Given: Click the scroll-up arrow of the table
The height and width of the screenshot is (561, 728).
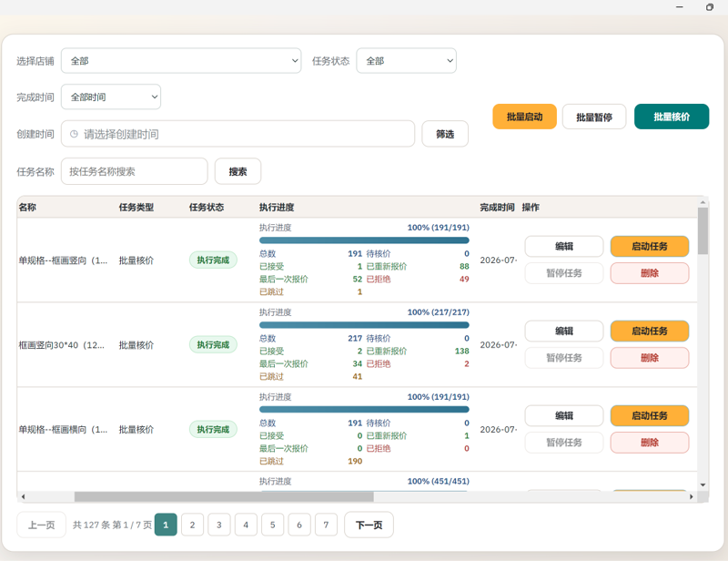Looking at the screenshot, I should [x=703, y=202].
